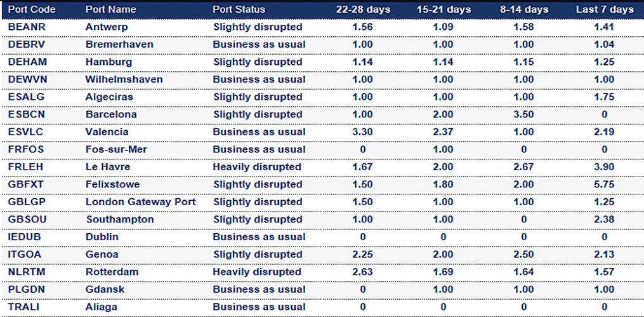Click Valencia's 22-28 days value 3.30
This screenshot has height=317, width=644.
point(363,132)
